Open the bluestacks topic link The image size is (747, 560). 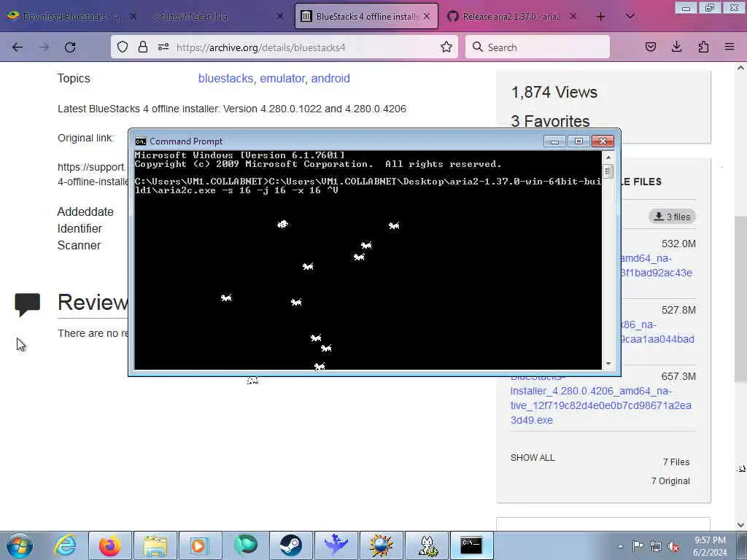pyautogui.click(x=226, y=79)
